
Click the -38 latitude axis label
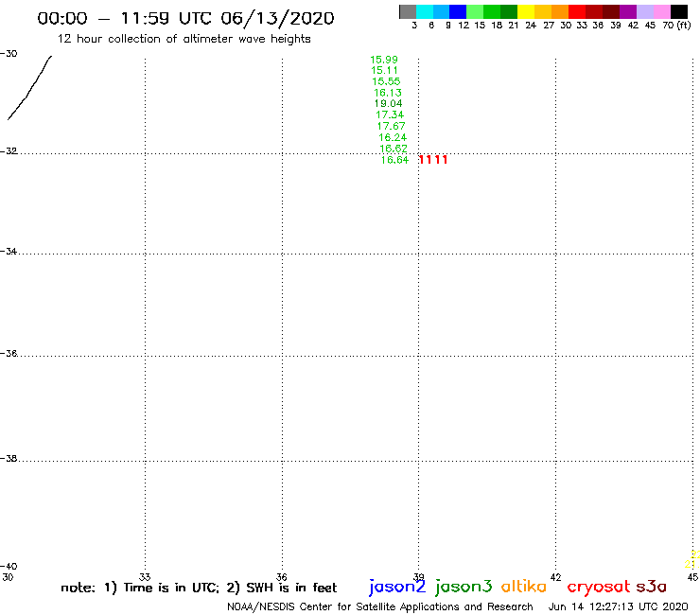tap(9, 459)
